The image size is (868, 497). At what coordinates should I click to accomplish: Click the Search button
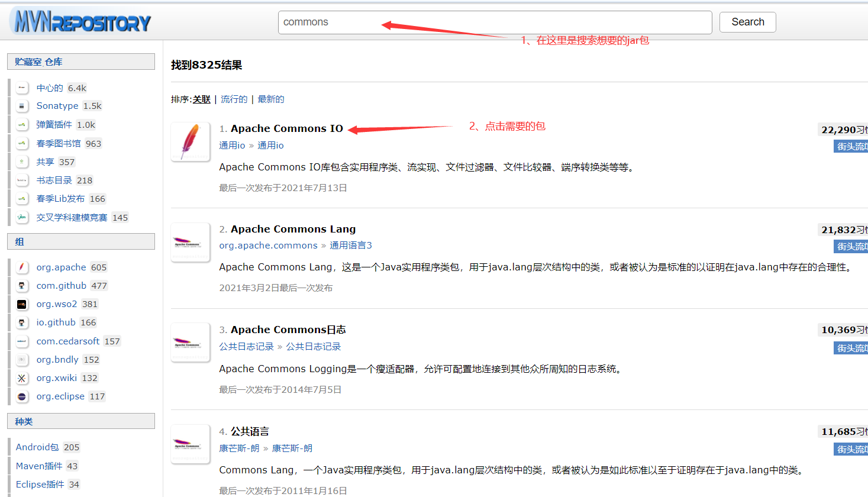pyautogui.click(x=747, y=22)
